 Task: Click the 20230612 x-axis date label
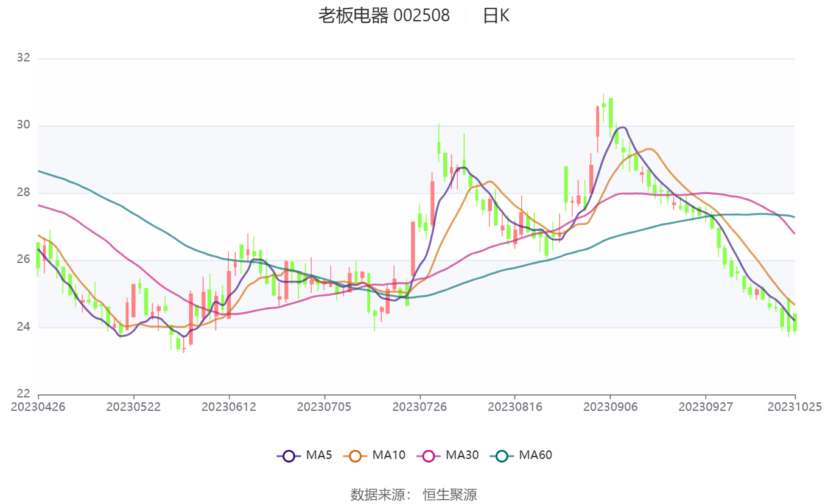(229, 407)
